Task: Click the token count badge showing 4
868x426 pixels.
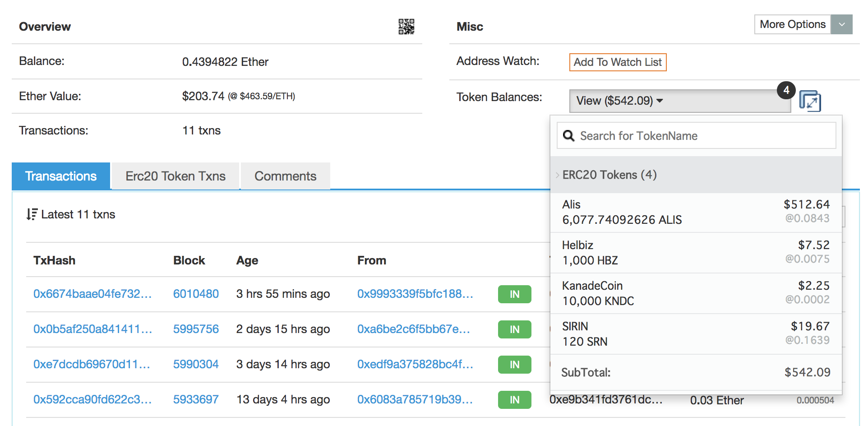Action: (786, 90)
